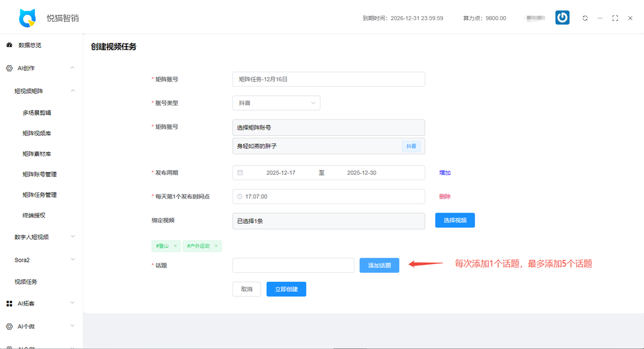Open calendar icon in 发布周期 field
Image resolution: width=644 pixels, height=349 pixels.
(240, 173)
